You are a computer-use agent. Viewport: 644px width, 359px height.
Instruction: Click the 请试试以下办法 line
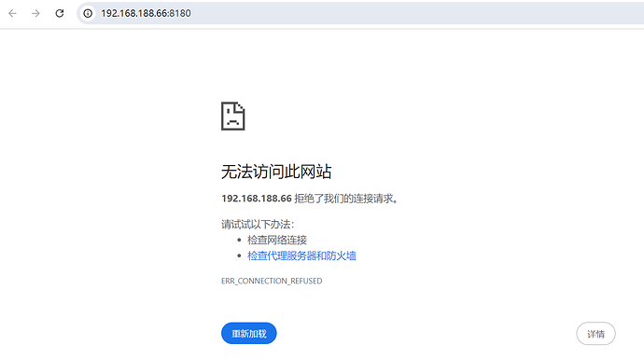pyautogui.click(x=258, y=225)
